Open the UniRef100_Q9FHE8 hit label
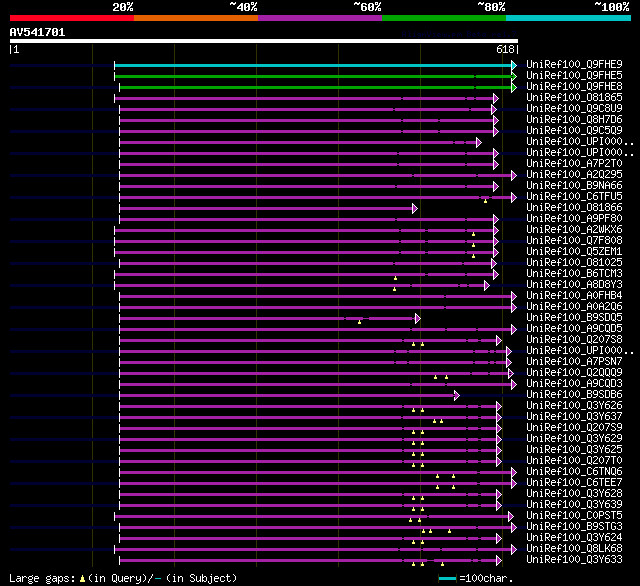This screenshot has height=586, width=640. 574,87
